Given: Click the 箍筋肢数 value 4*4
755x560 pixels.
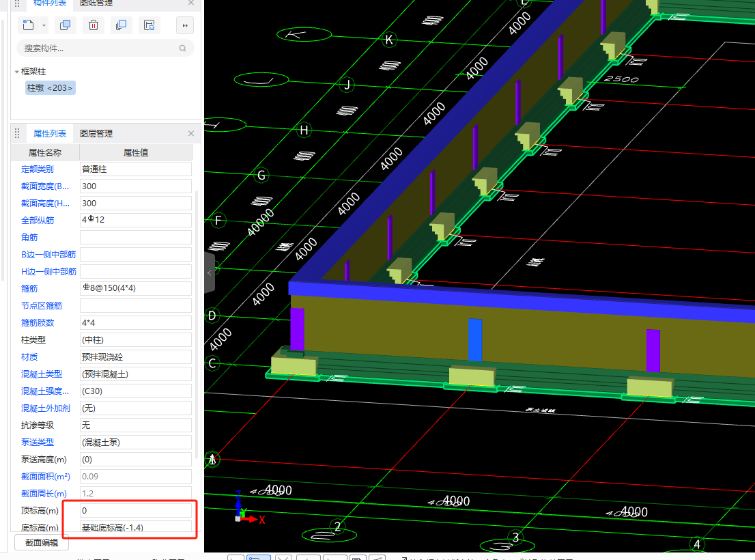Looking at the screenshot, I should pyautogui.click(x=136, y=322).
